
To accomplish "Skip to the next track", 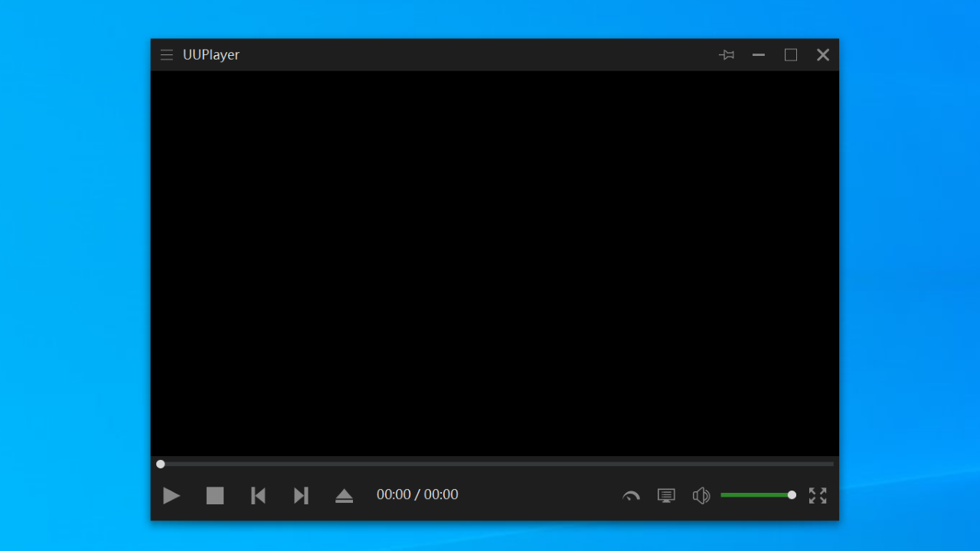I will pos(301,496).
